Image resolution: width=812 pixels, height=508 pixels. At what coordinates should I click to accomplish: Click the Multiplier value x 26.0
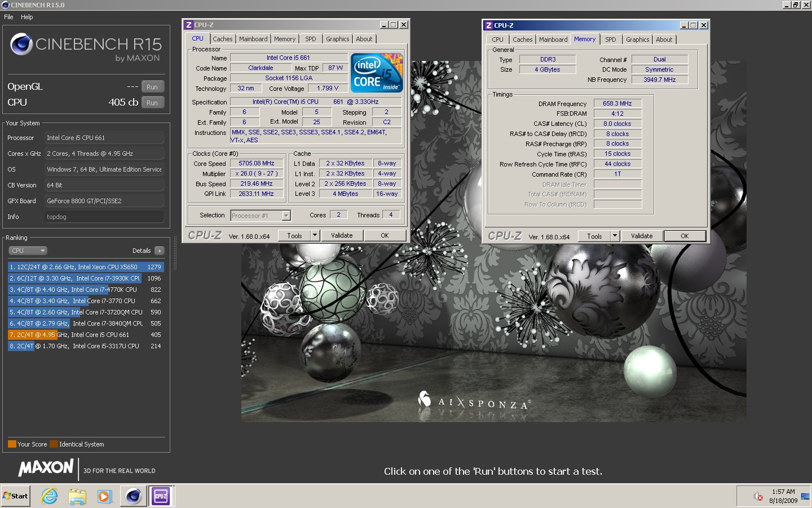257,174
